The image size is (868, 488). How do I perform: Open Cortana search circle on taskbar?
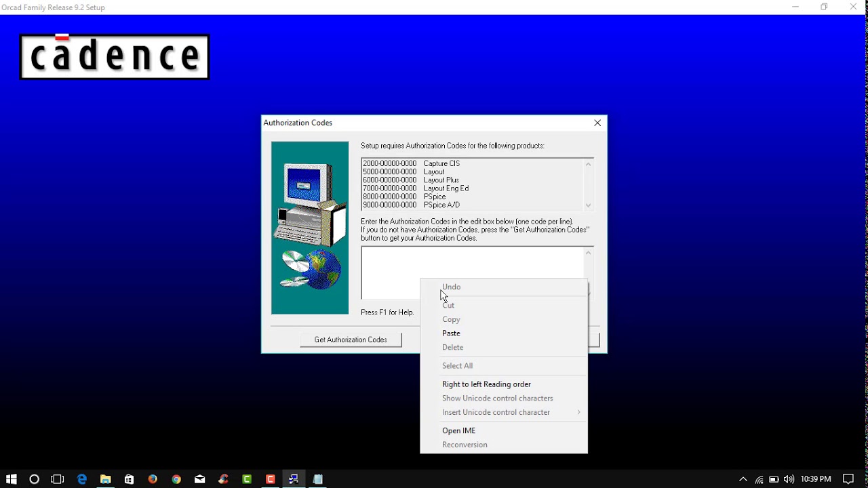(35, 479)
